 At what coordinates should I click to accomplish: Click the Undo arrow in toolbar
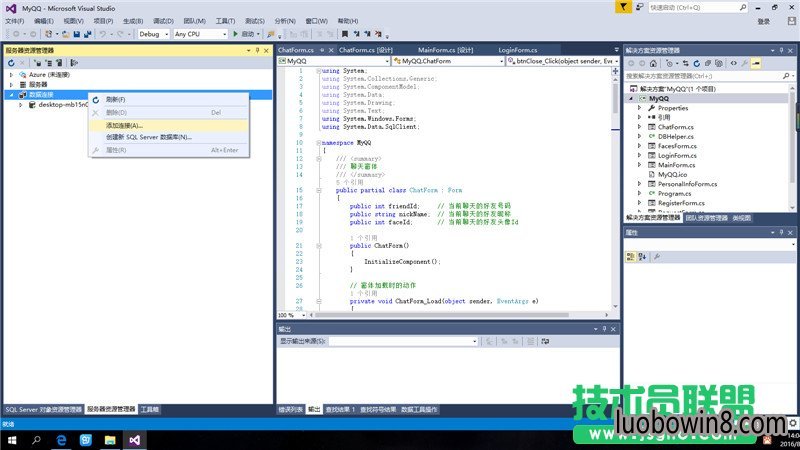[103, 34]
